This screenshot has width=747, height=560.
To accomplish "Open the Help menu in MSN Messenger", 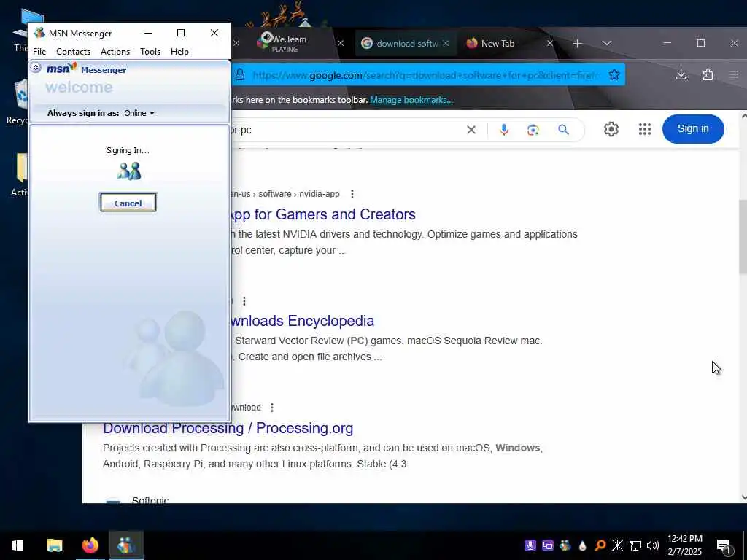I will [179, 52].
